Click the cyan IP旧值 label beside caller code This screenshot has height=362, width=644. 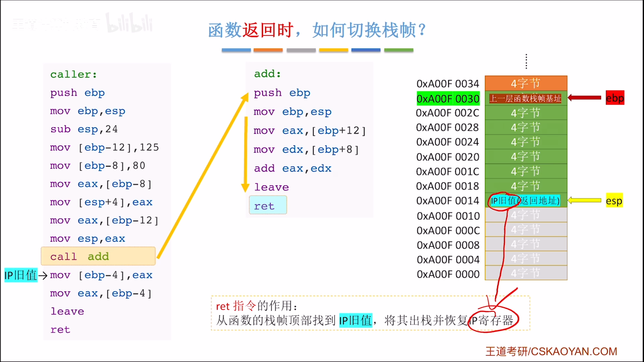coord(21,275)
